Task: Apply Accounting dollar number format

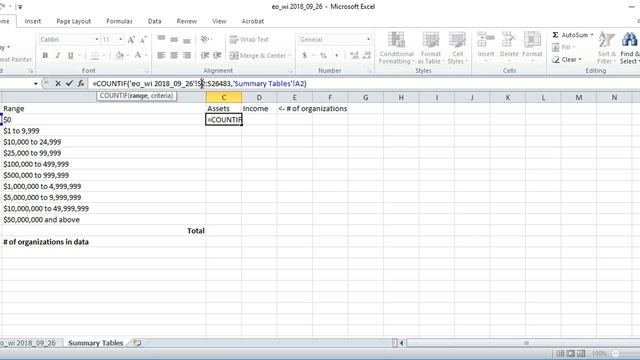Action: (x=304, y=56)
